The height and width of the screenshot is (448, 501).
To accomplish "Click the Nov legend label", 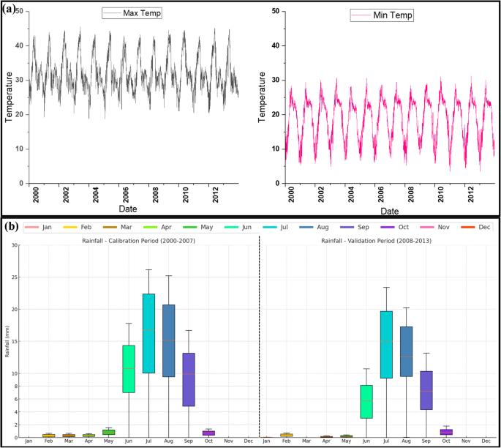I will tap(444, 227).
